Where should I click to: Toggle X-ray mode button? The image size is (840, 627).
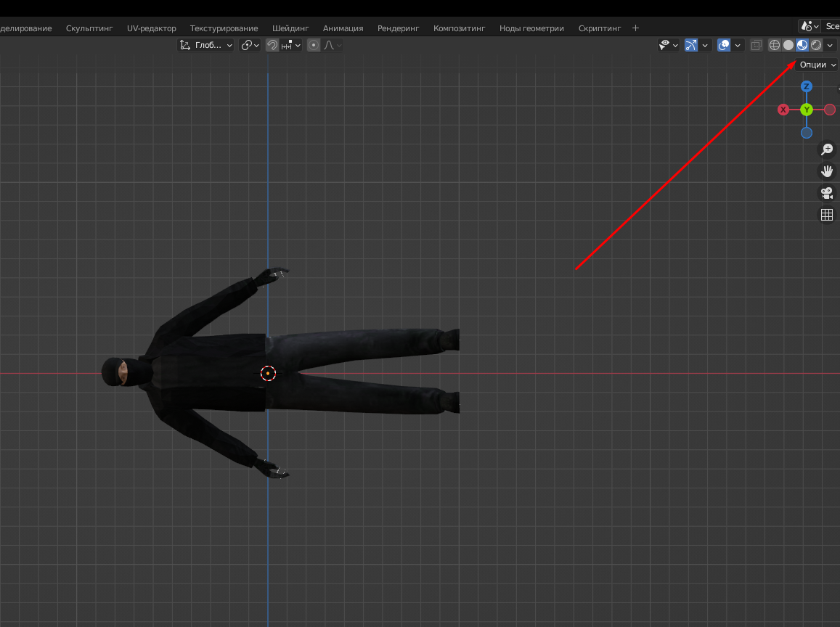click(757, 45)
